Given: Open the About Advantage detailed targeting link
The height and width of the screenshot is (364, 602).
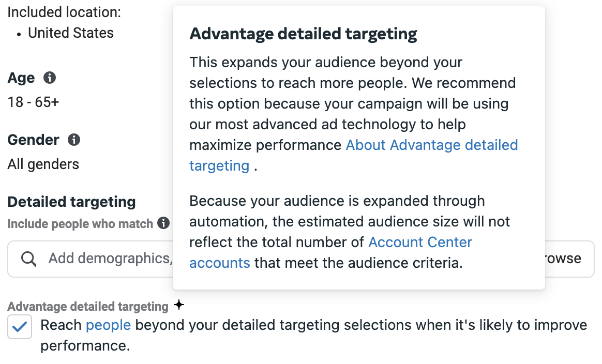Looking at the screenshot, I should 432,145.
